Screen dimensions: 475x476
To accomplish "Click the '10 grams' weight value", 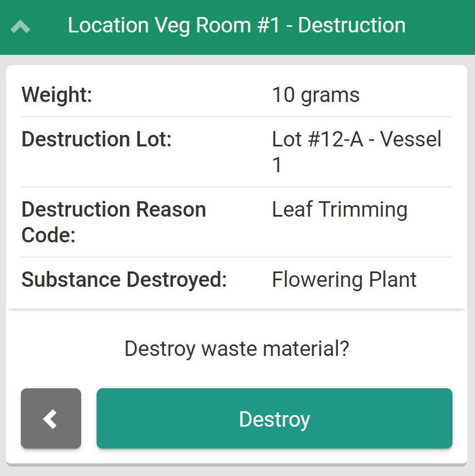I will pyautogui.click(x=315, y=95).
